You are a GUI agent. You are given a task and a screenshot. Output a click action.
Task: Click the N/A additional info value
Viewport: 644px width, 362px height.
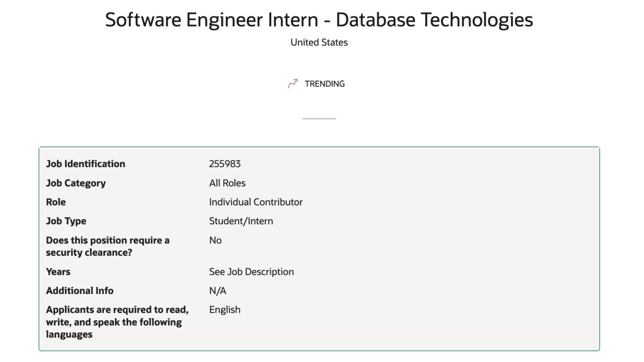[x=218, y=290]
